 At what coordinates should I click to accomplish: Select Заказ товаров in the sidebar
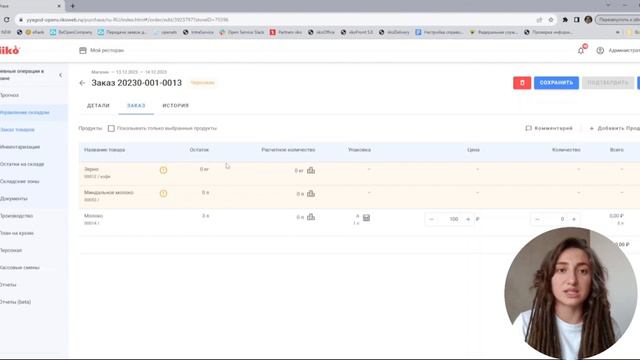tap(17, 130)
